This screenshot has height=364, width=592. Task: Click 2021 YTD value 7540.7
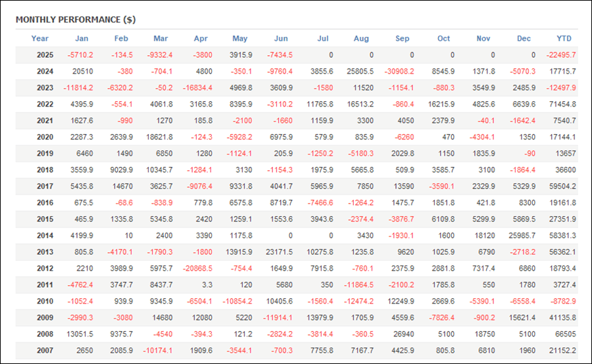[564, 121]
